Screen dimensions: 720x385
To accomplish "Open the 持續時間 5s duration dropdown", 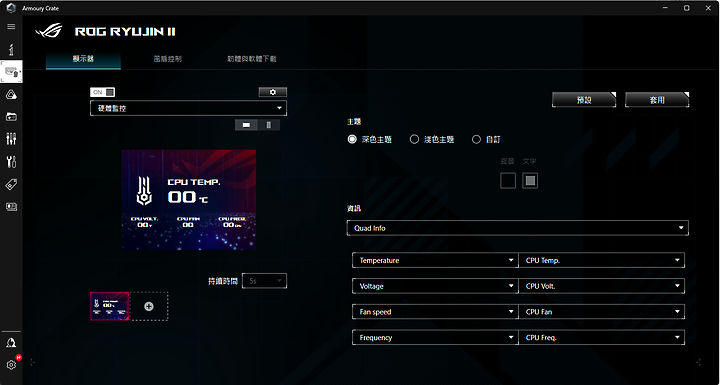I will pos(264,281).
